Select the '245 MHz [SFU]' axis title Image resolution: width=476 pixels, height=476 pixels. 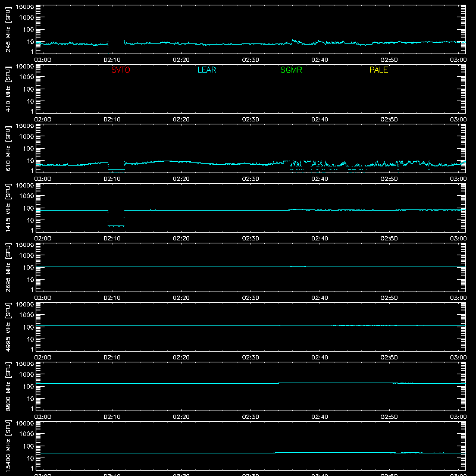coord(8,29)
